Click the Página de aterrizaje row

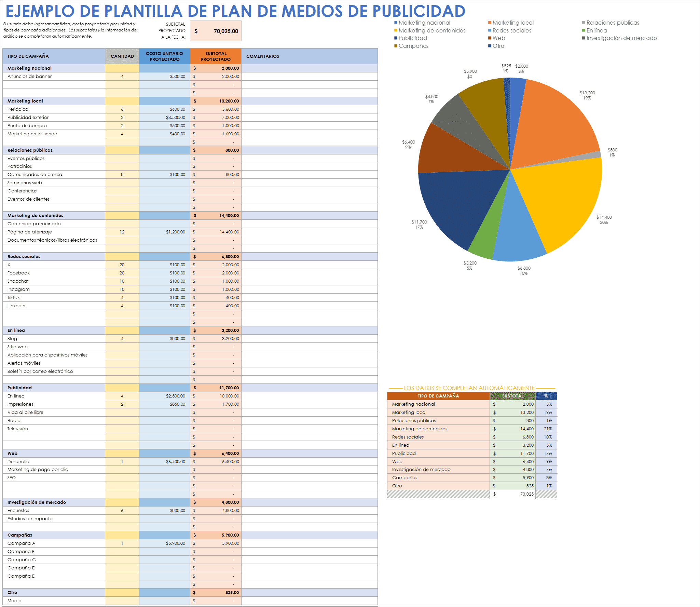(190, 232)
